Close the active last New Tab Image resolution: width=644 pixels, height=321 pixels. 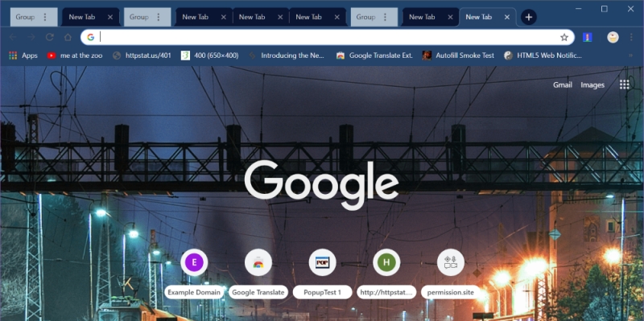(x=507, y=17)
